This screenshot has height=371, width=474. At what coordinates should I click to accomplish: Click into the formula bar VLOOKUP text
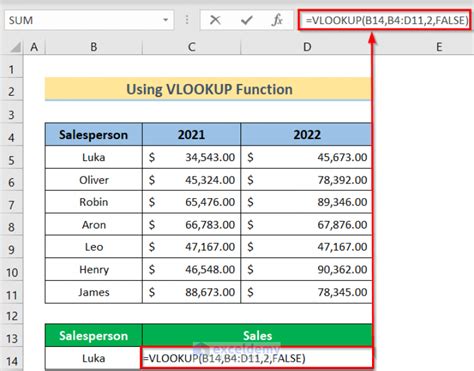[x=387, y=20]
